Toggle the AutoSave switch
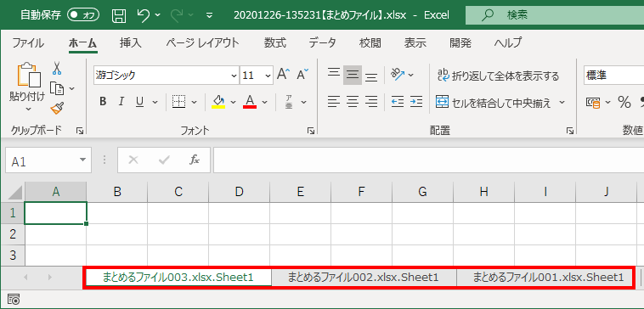 (84, 15)
